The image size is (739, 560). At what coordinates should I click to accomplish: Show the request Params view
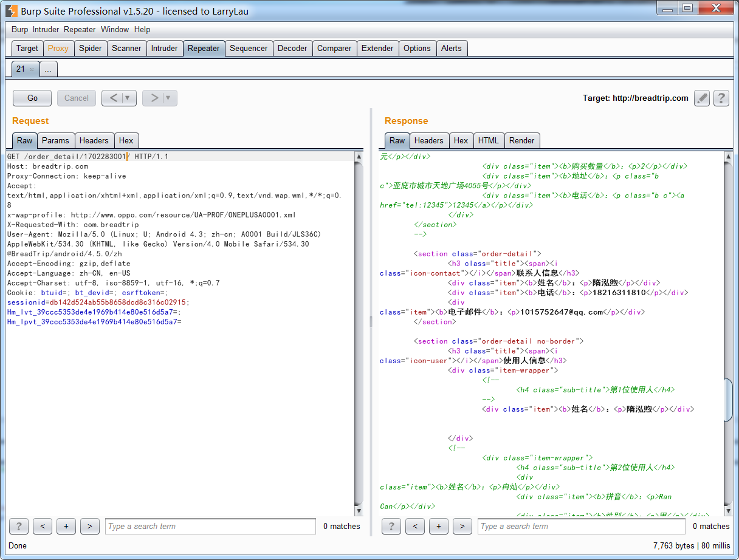point(56,140)
